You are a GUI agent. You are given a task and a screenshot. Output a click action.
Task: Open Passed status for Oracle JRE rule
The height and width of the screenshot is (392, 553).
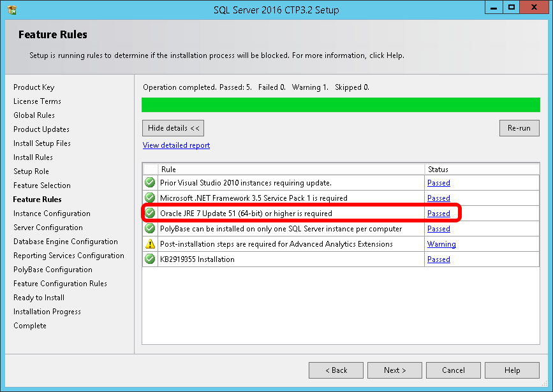tap(438, 214)
